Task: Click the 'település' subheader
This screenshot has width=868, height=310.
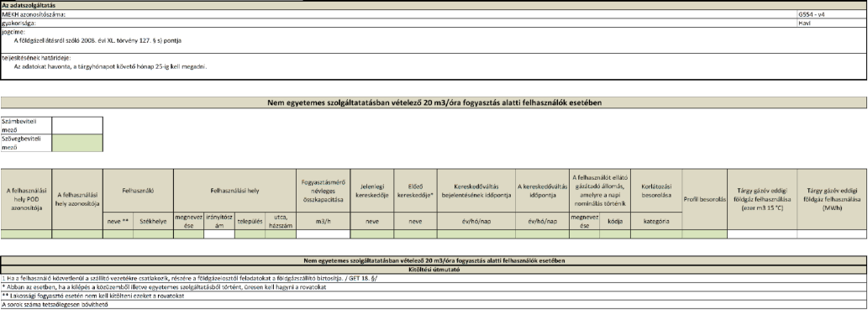Action: (x=250, y=221)
